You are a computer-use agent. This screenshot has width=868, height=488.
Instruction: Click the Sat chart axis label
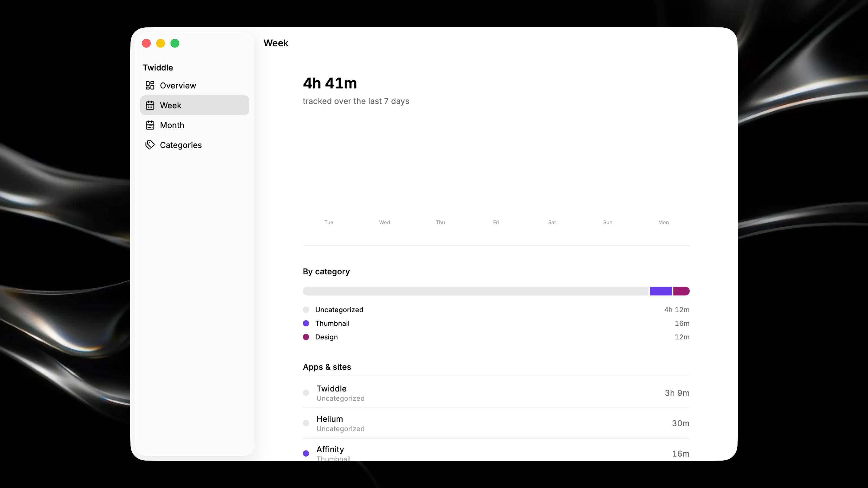point(552,222)
